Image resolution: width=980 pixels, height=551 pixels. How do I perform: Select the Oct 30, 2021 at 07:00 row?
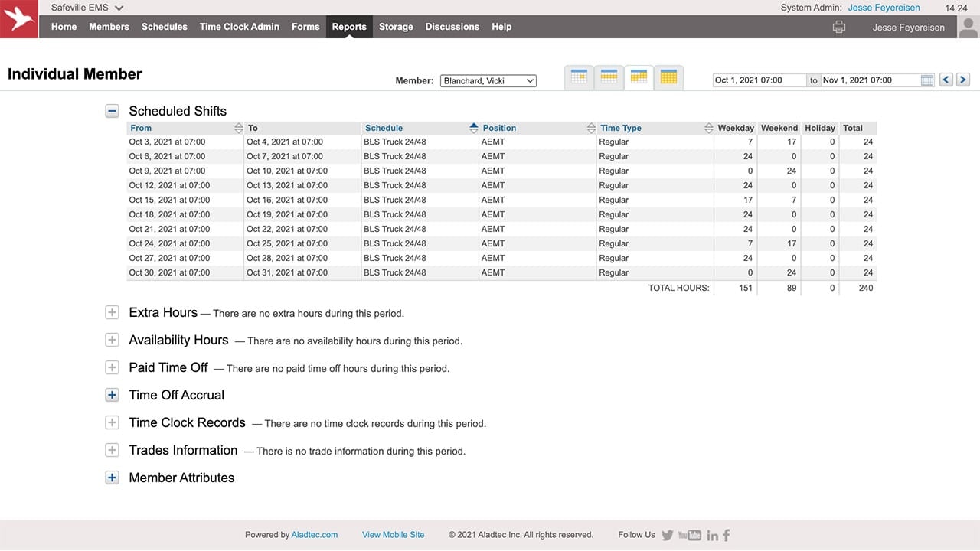501,272
